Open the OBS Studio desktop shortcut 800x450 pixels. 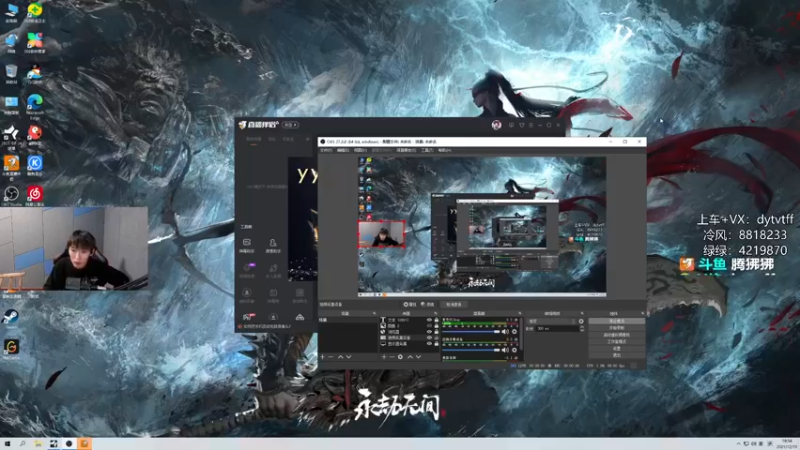point(11,194)
